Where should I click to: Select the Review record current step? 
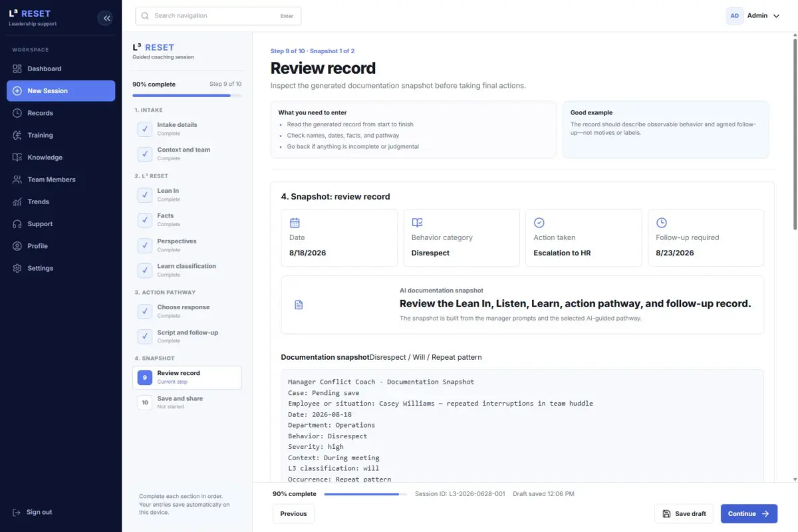pos(187,377)
